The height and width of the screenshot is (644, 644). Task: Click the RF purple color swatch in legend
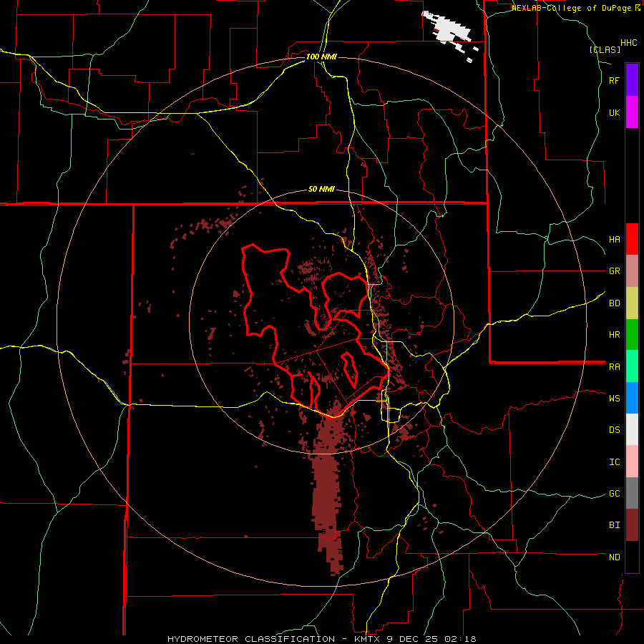click(x=632, y=80)
